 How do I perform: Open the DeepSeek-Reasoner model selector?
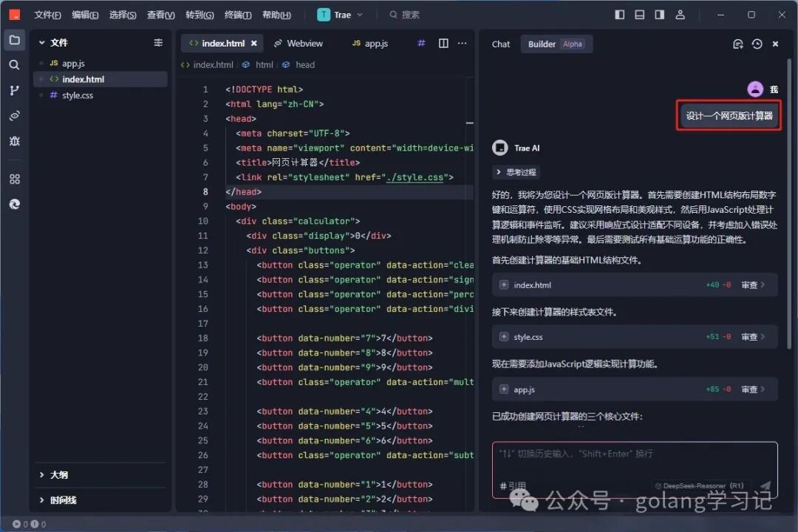tap(699, 485)
